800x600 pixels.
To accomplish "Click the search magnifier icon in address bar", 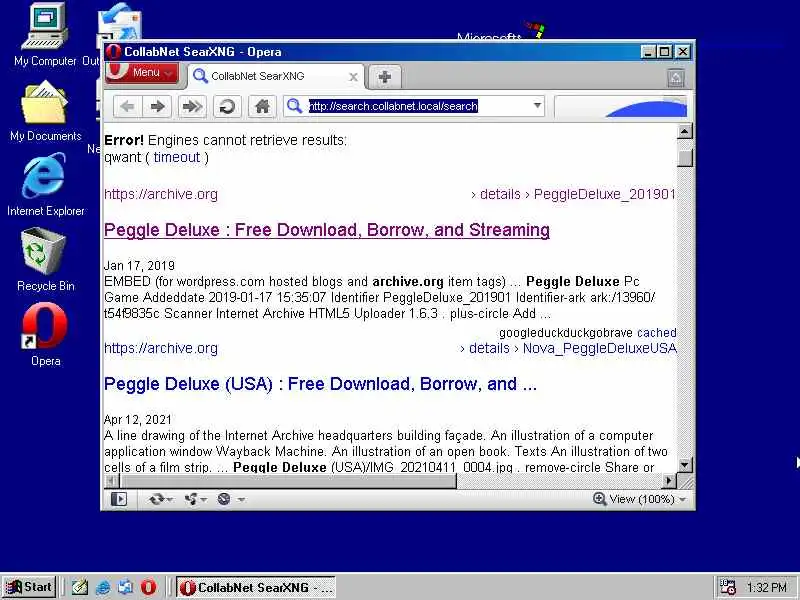I will point(294,106).
